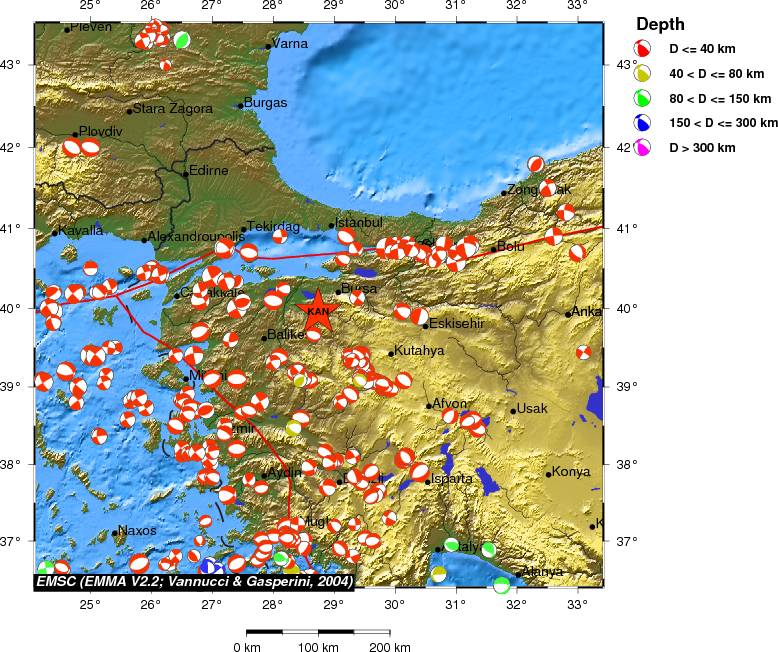
Task: Click the Istanbul city label
Action: [358, 221]
